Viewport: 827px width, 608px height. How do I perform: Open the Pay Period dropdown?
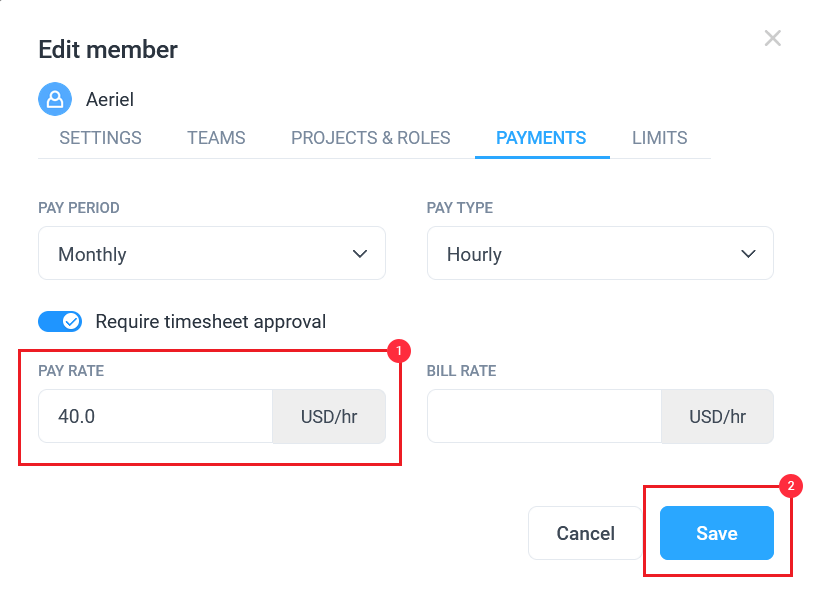pos(211,253)
